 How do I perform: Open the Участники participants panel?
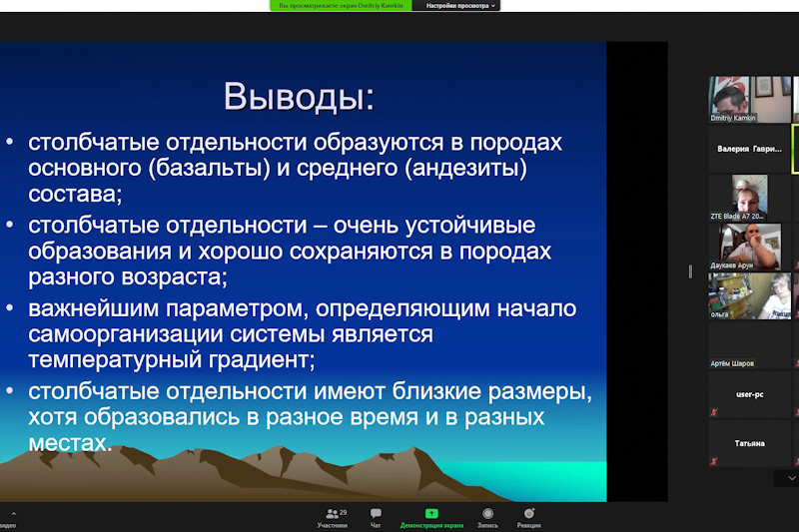pyautogui.click(x=333, y=516)
